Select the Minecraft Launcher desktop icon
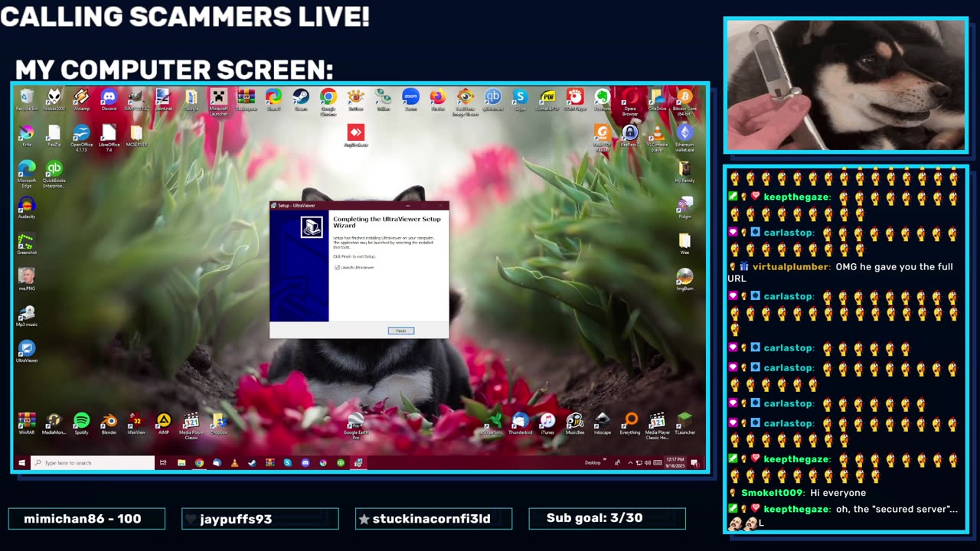This screenshot has height=551, width=980. (219, 102)
